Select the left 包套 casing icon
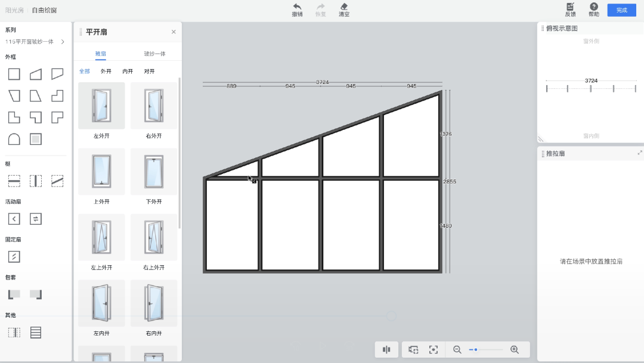 point(14,294)
